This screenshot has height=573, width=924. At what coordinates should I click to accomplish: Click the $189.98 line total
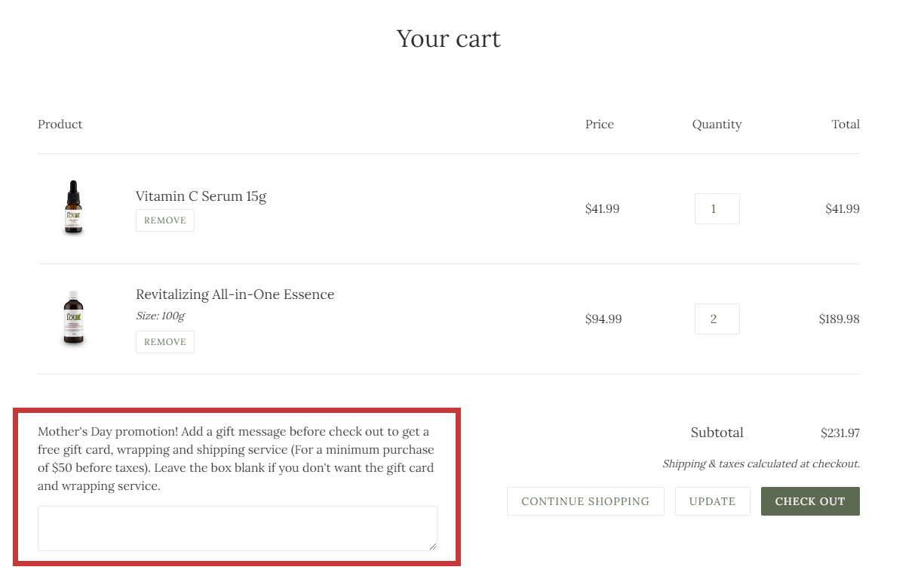839,319
